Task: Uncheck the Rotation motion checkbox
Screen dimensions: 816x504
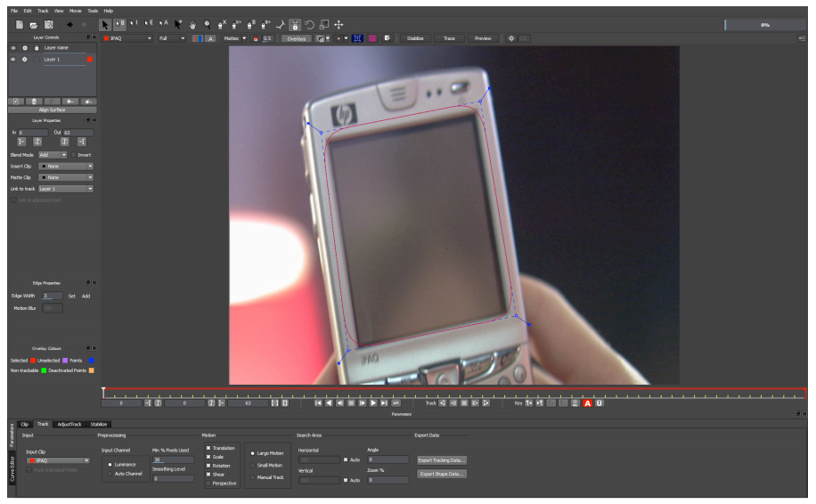Action: click(208, 466)
